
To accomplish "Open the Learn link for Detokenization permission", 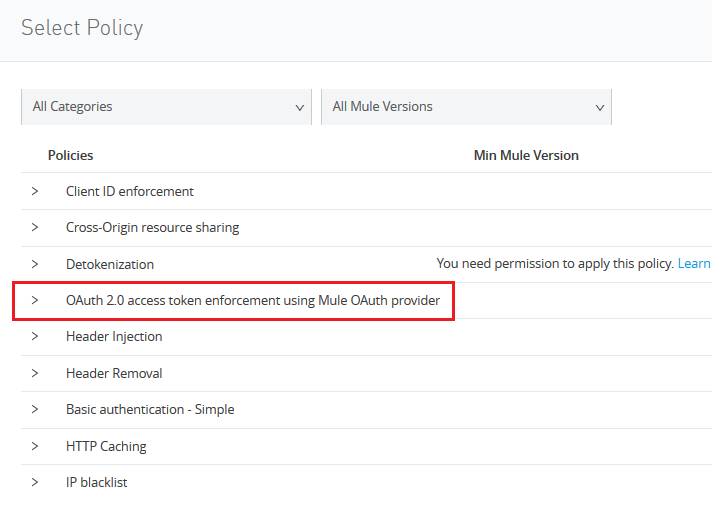I will [x=694, y=264].
